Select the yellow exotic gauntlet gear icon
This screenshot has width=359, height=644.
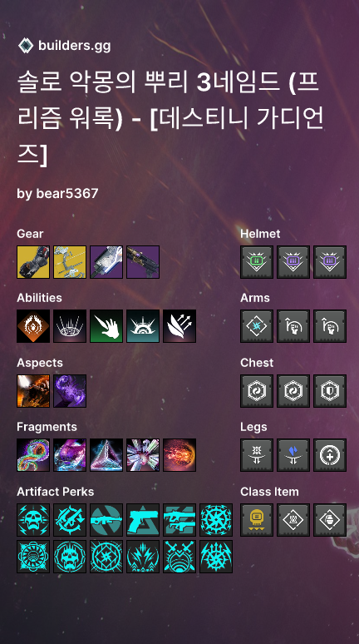(x=33, y=262)
